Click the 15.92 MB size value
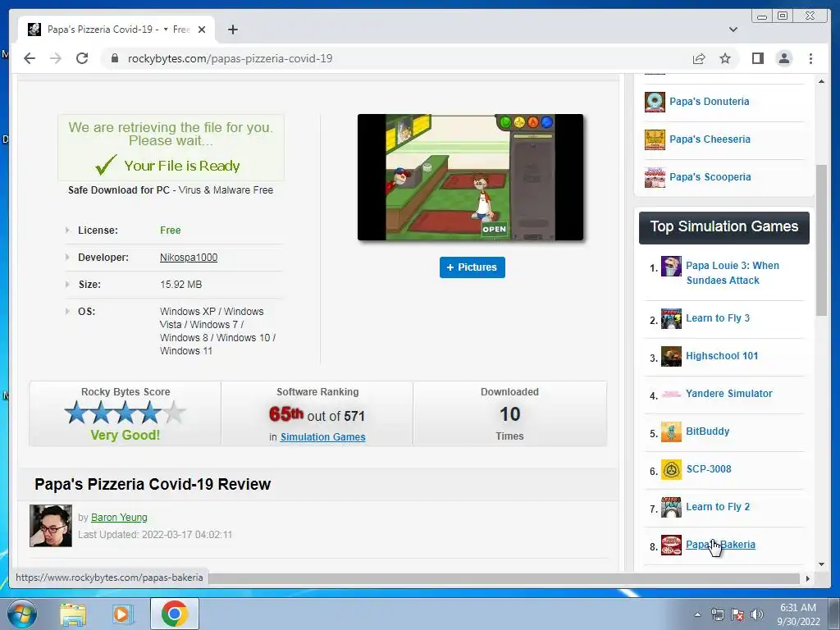This screenshot has height=630, width=840. pos(180,285)
